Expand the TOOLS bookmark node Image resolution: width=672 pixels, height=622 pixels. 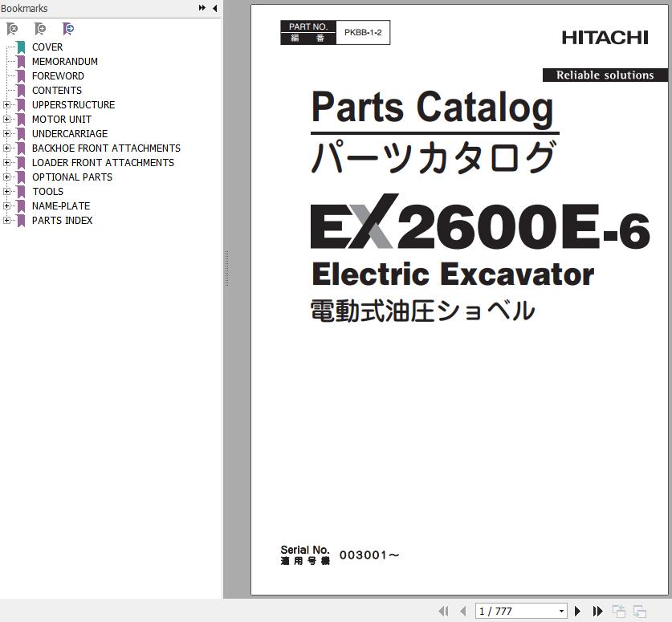pos(6,192)
